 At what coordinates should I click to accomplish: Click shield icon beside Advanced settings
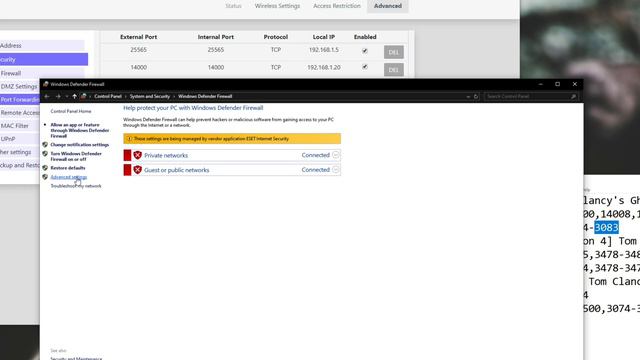click(x=45, y=177)
